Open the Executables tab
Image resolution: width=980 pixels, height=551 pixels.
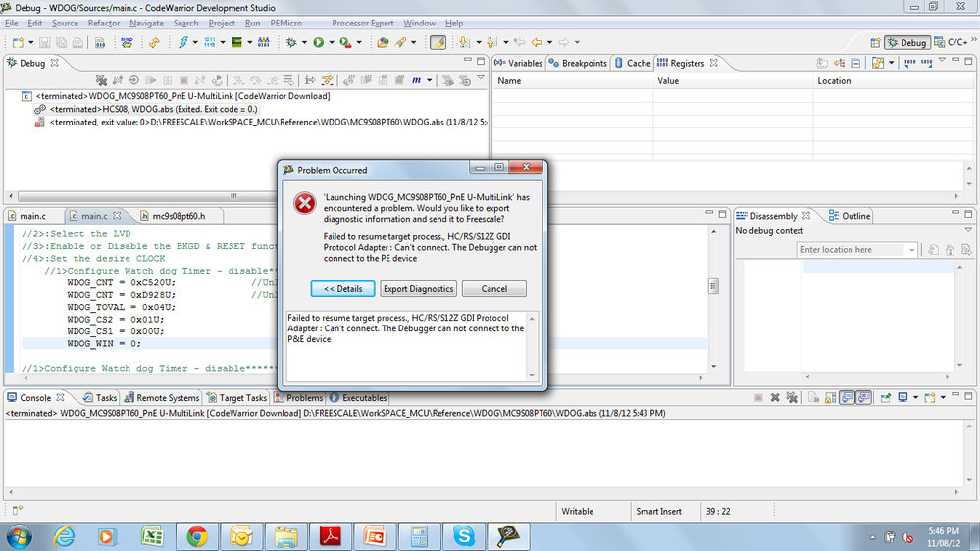(x=358, y=397)
